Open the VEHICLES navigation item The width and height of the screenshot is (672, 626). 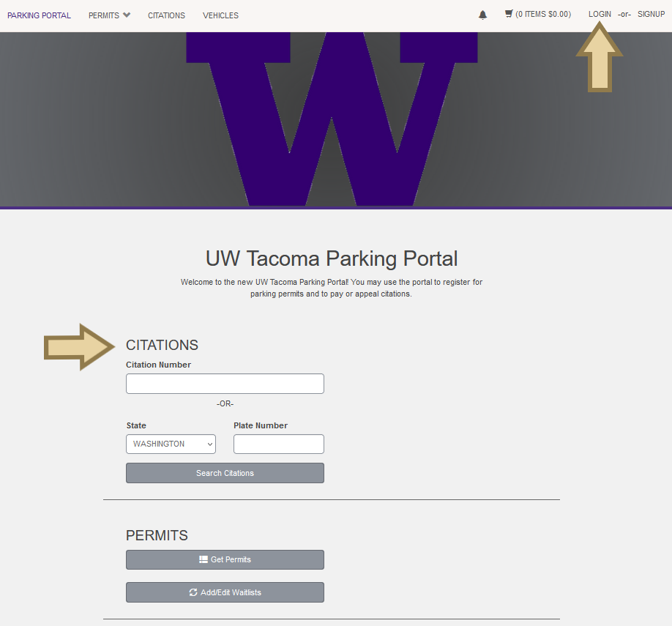point(220,15)
